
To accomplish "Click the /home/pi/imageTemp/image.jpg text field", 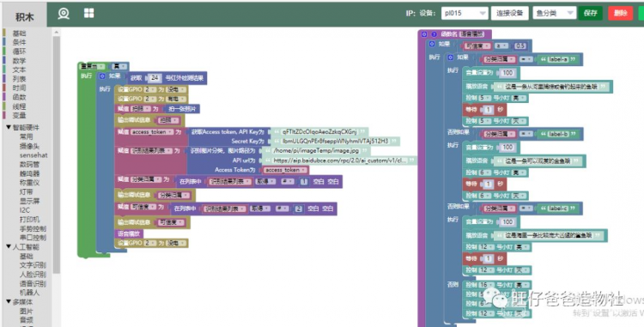I will (x=316, y=150).
